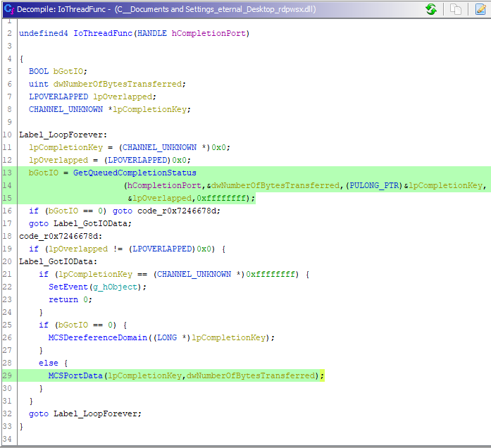Click bGotIO variable on line 25
The width and height of the screenshot is (491, 448).
coord(73,325)
